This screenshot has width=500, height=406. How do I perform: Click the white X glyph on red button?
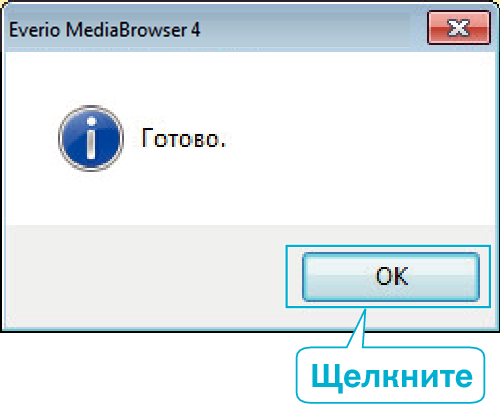coord(459,28)
